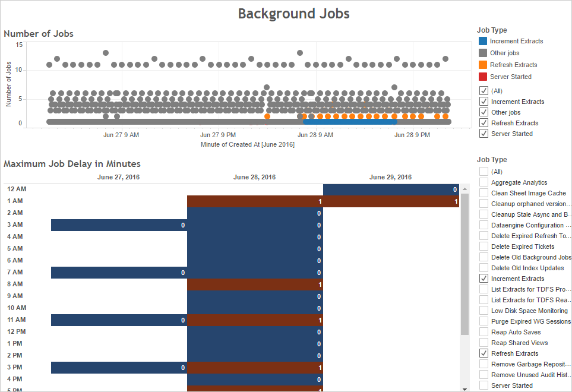Click the red Server Started legend swatch
Image resolution: width=572 pixels, height=392 pixels.
(483, 77)
